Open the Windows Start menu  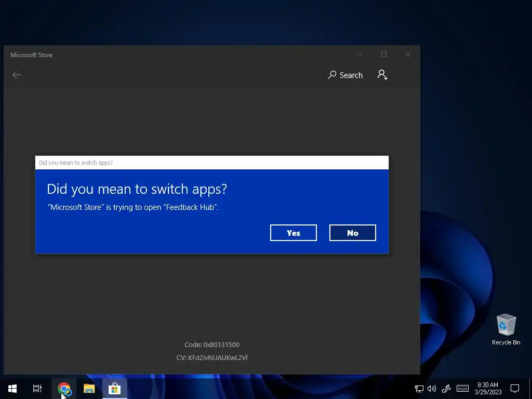(12, 389)
